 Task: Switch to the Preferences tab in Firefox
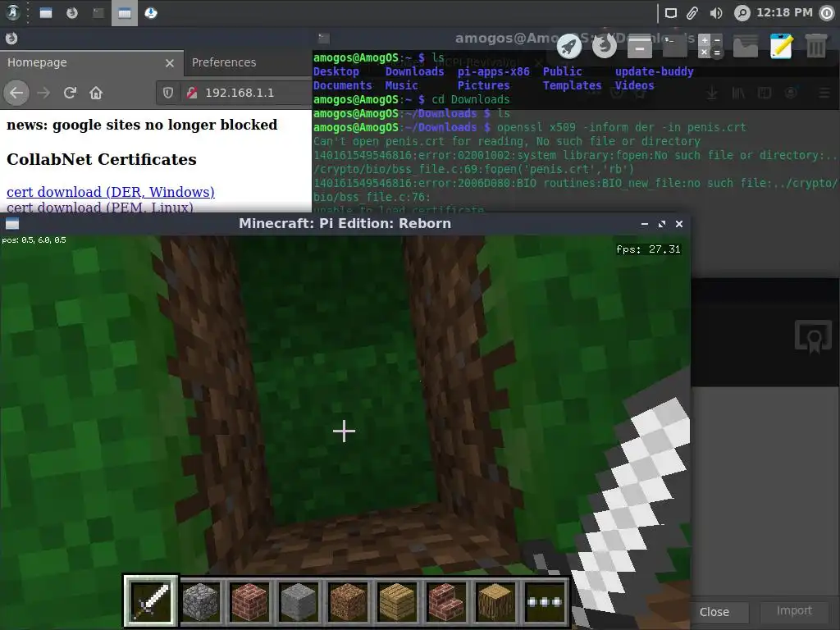[x=224, y=62]
